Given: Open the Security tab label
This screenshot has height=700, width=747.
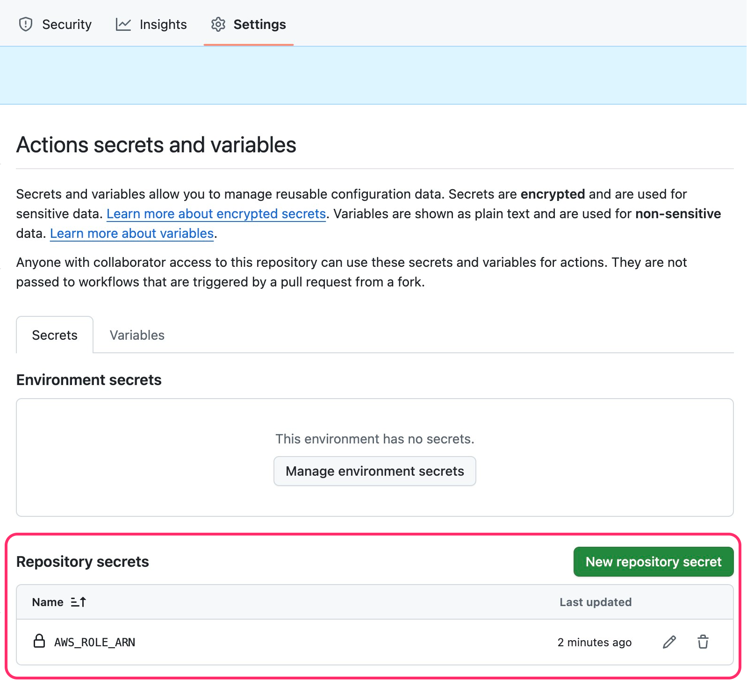Looking at the screenshot, I should 67,24.
